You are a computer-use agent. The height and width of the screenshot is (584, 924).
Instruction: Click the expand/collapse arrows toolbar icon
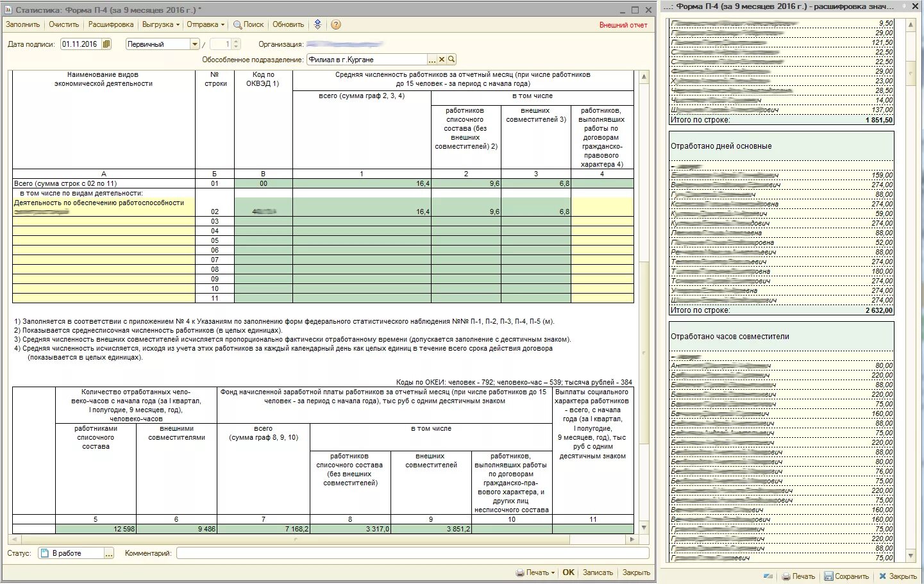pos(317,24)
